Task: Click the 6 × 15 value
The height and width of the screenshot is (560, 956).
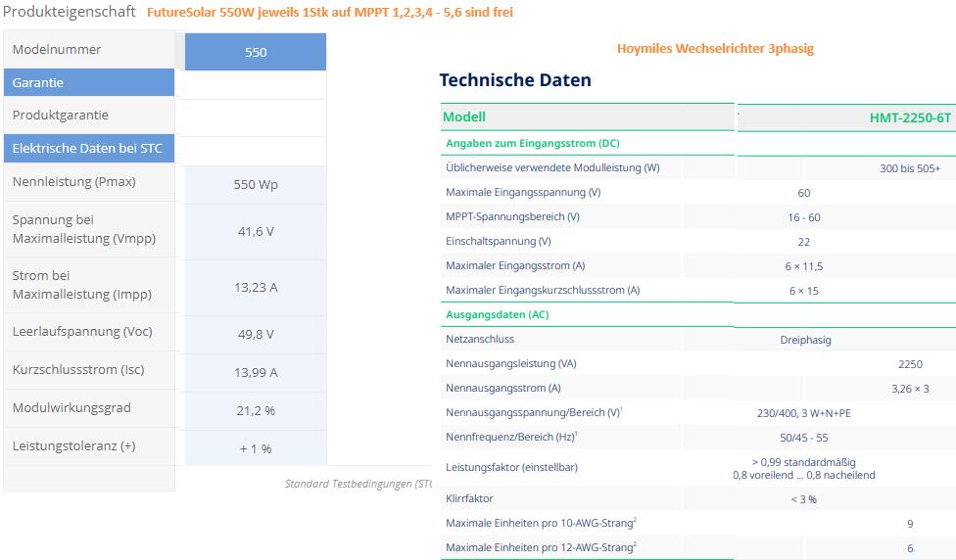Action: tap(803, 291)
